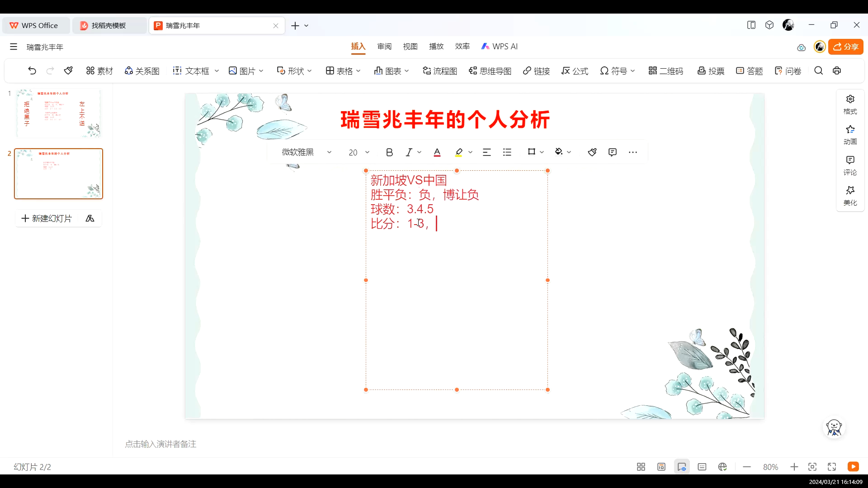Open the 美化 beautify side panel
Image resolution: width=868 pixels, height=488 pixels.
(850, 196)
